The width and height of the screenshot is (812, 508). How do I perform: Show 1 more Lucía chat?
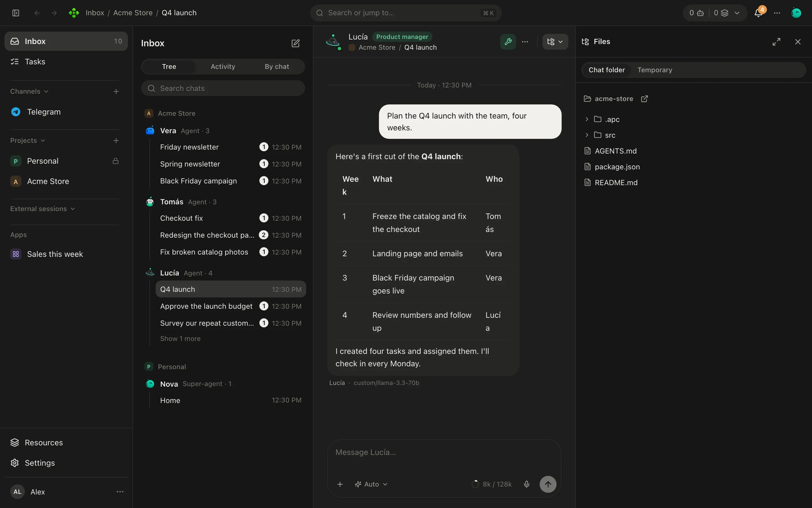[180, 339]
